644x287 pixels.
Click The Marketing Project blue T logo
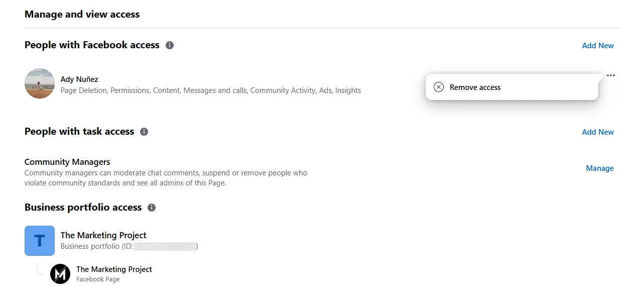[40, 241]
